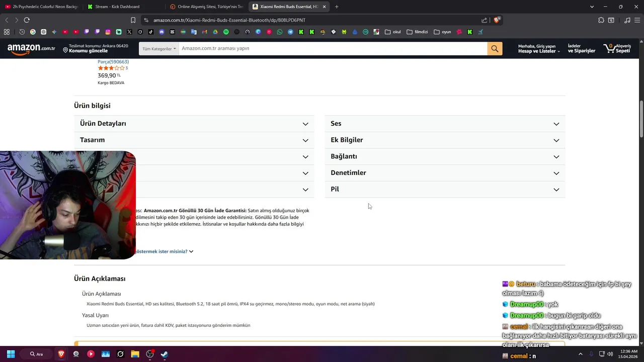Open the filmdizi bookmarks folder
Screen dimensions: 644x362
(x=417, y=32)
